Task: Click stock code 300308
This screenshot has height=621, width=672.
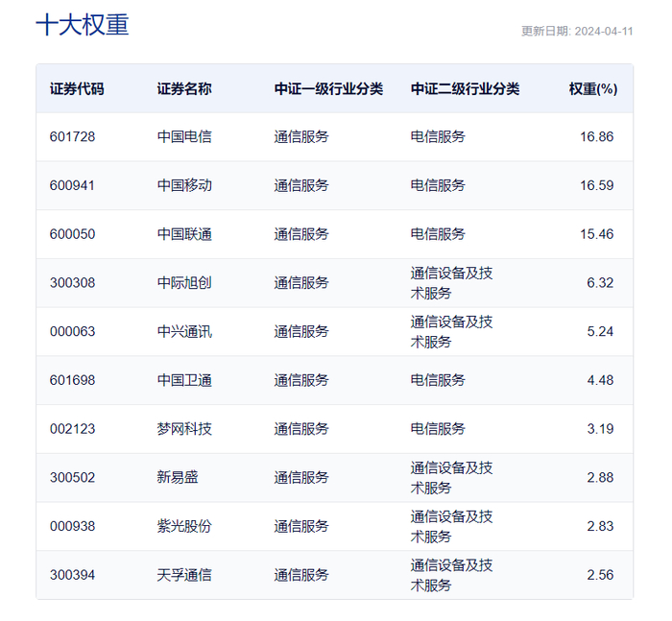Action: tap(72, 283)
